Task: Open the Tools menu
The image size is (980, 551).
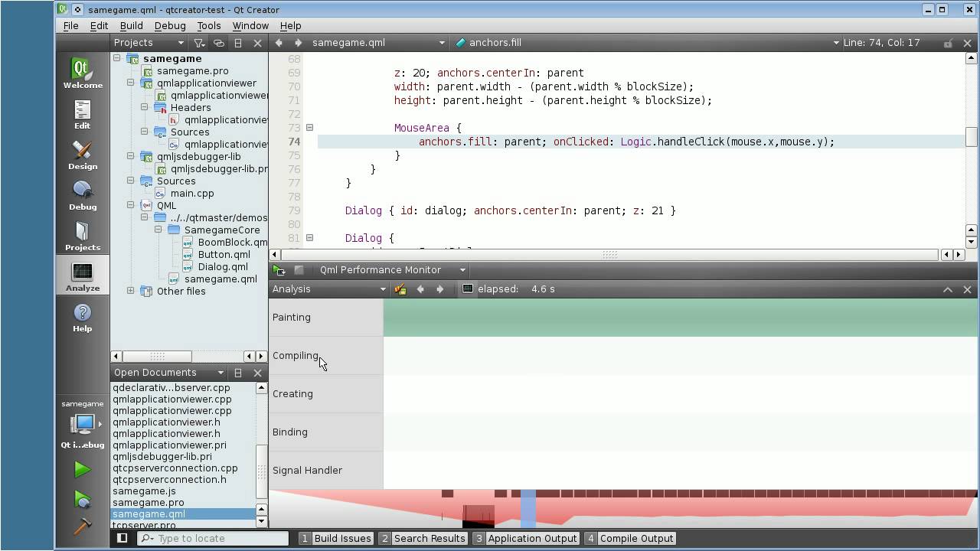Action: [209, 25]
